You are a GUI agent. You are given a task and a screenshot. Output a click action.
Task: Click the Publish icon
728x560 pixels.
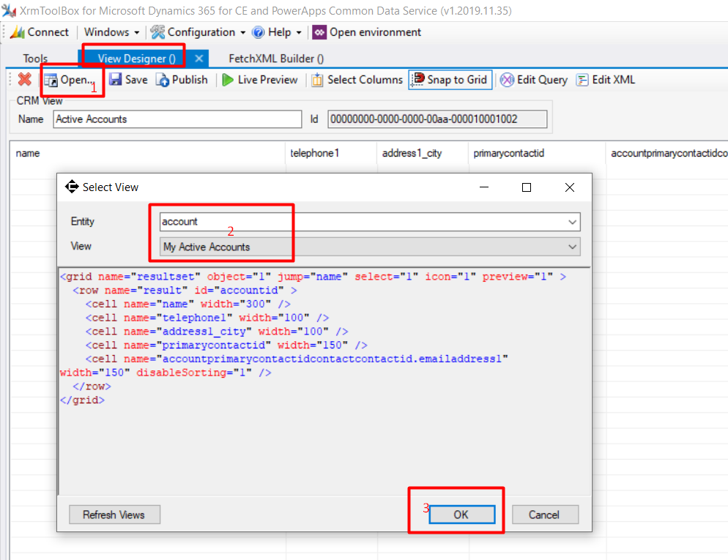coord(163,80)
